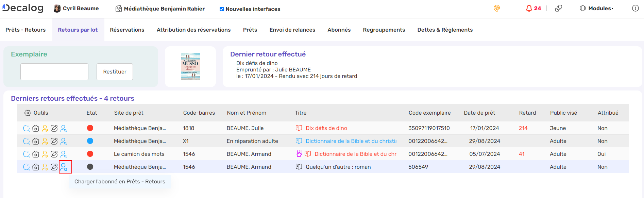Open the Réservations tab
Image resolution: width=644 pixels, height=198 pixels.
click(127, 30)
